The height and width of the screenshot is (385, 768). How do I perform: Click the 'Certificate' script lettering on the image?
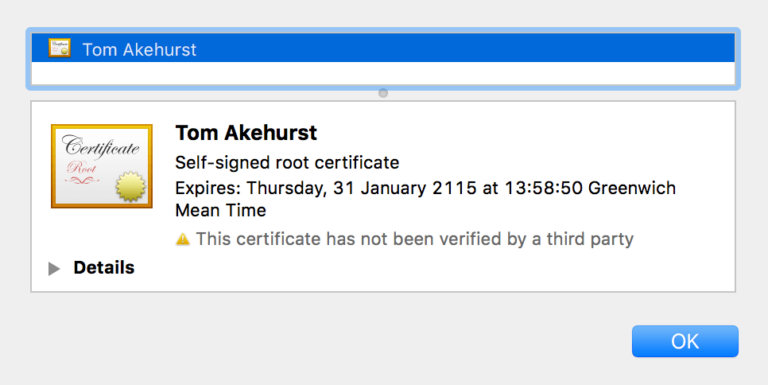[101, 146]
